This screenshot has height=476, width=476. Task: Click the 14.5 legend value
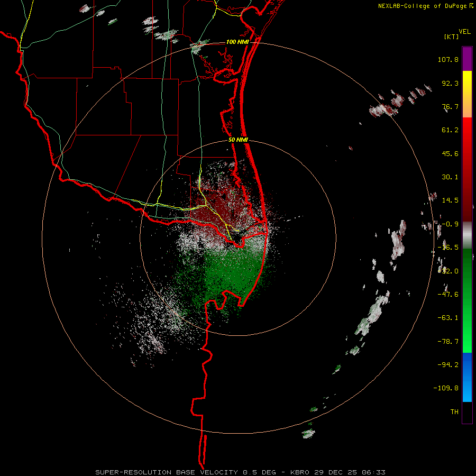click(x=450, y=200)
